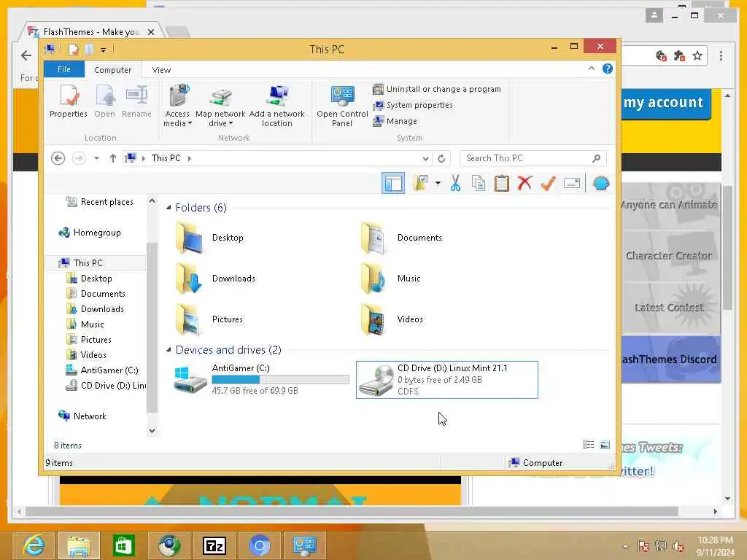Switch to the Computer ribbon tab
The width and height of the screenshot is (747, 560).
[x=112, y=70]
